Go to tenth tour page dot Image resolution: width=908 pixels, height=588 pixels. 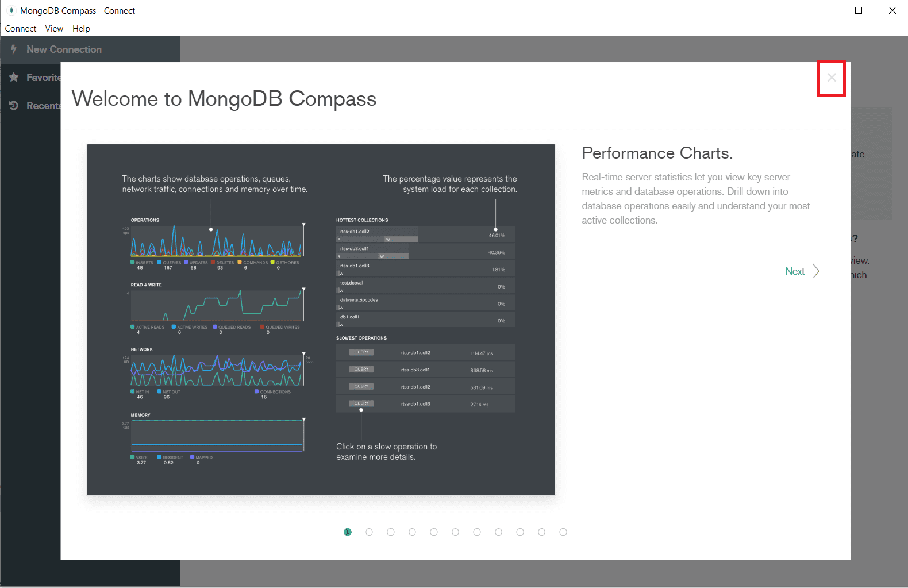(541, 532)
